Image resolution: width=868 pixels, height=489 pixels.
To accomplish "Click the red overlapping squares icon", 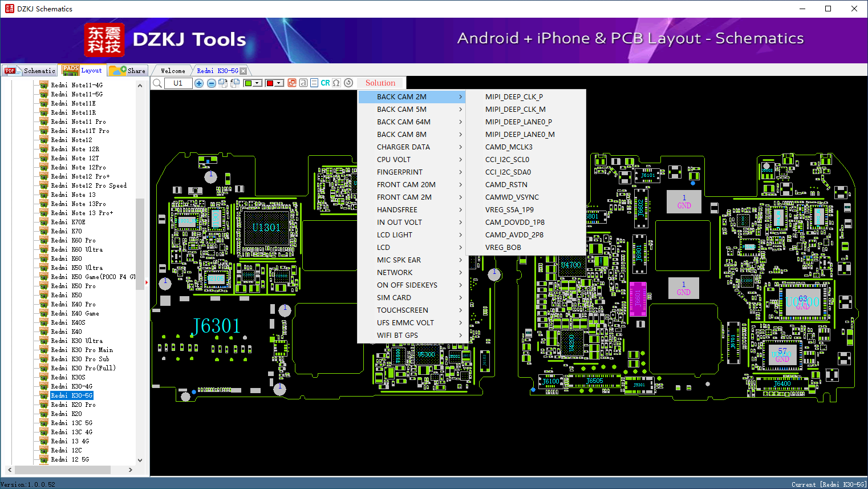I will click(x=292, y=83).
